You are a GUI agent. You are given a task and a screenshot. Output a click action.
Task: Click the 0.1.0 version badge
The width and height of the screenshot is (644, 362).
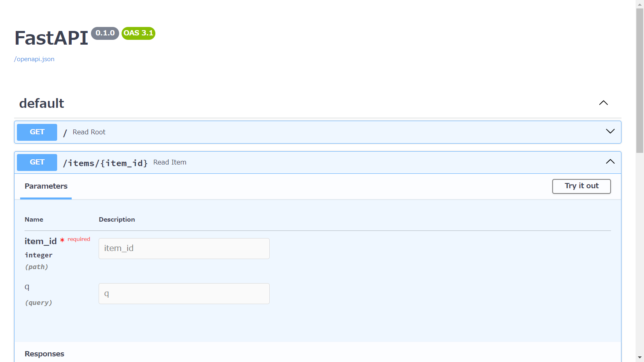pos(105,33)
